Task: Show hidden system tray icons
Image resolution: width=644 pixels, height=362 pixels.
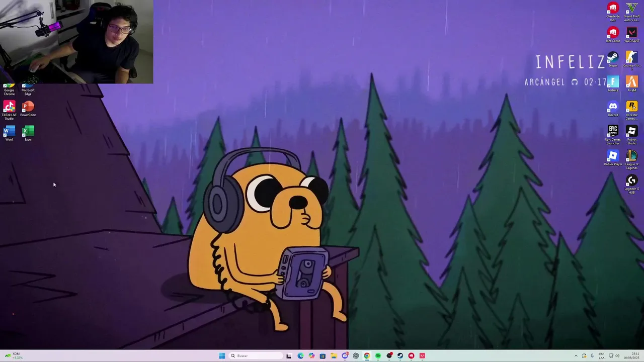Action: 576,355
